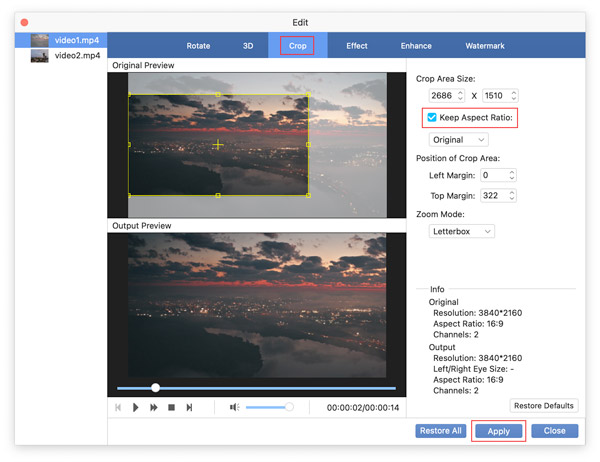The height and width of the screenshot is (462, 600).
Task: Click Restore Defaults button
Action: pyautogui.click(x=544, y=406)
